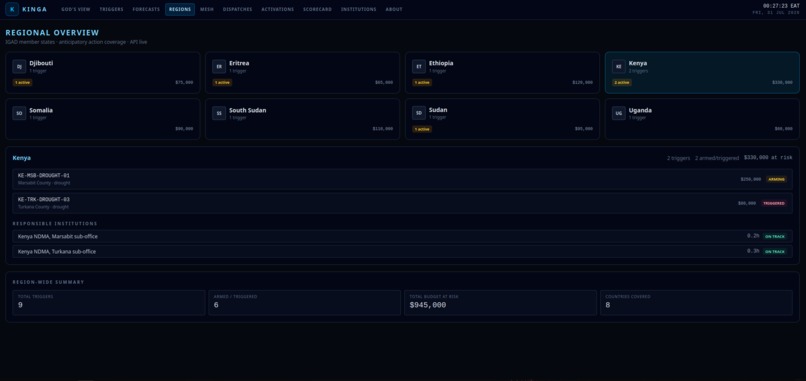Open the Forecasts tab
This screenshot has height=381, width=806.
coord(146,9)
